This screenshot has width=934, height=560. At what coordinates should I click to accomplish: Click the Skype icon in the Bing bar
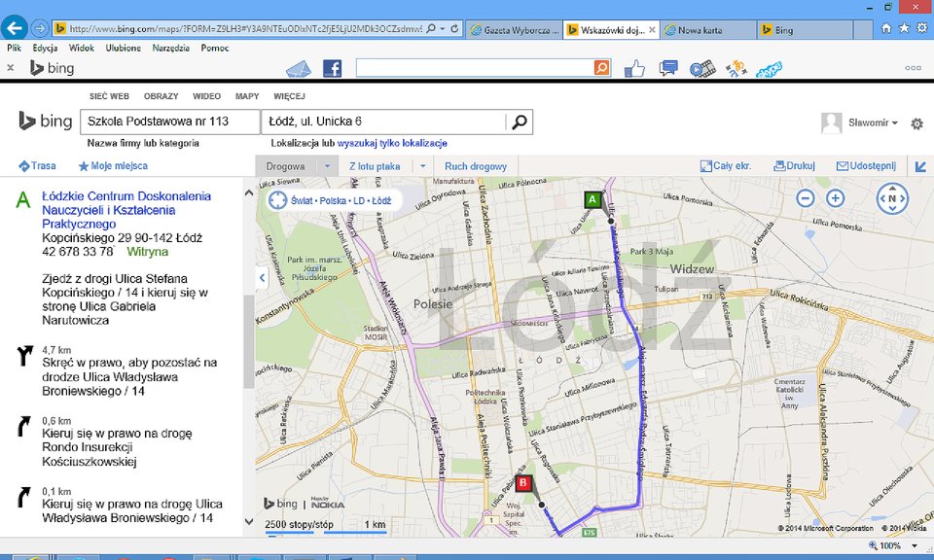point(769,69)
